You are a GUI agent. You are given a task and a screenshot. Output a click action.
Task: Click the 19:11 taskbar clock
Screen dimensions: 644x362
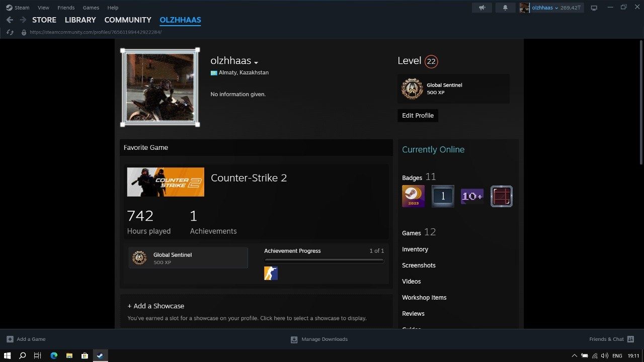pyautogui.click(x=633, y=355)
